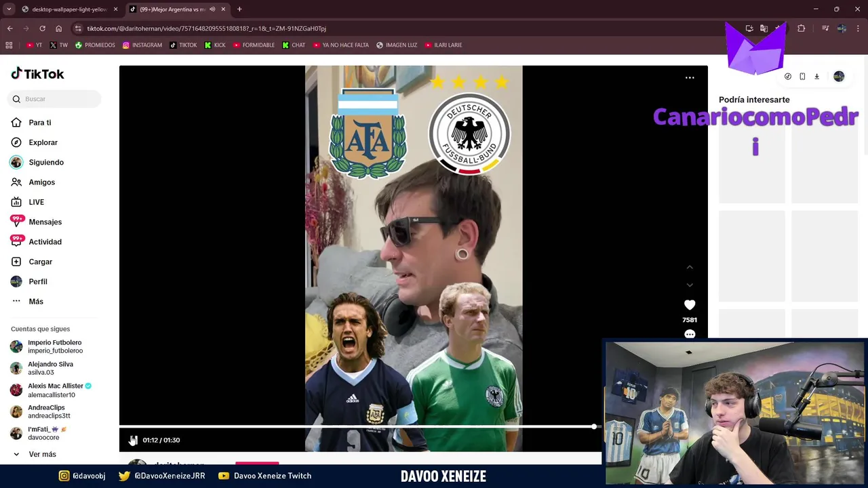
Task: Open the Chrome profile avatar
Action: pyautogui.click(x=842, y=28)
